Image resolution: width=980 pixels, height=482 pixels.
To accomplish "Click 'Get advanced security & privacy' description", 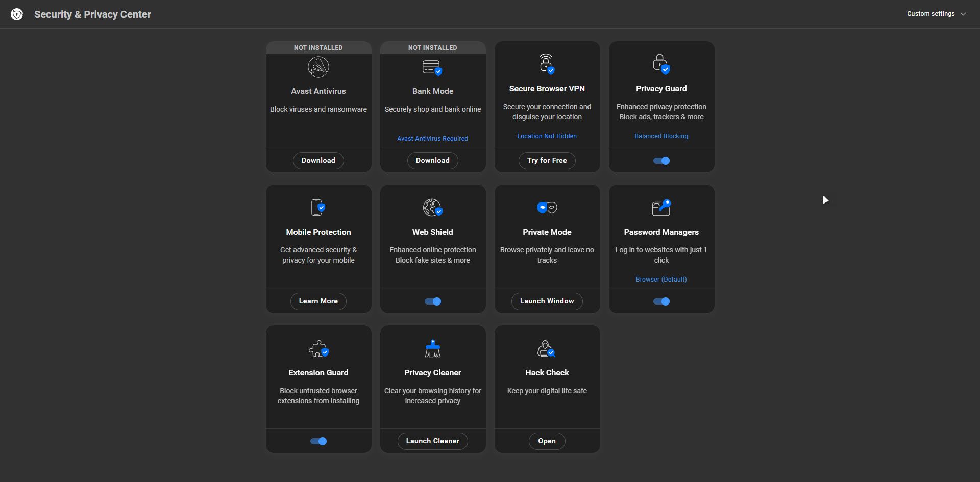I will [318, 255].
